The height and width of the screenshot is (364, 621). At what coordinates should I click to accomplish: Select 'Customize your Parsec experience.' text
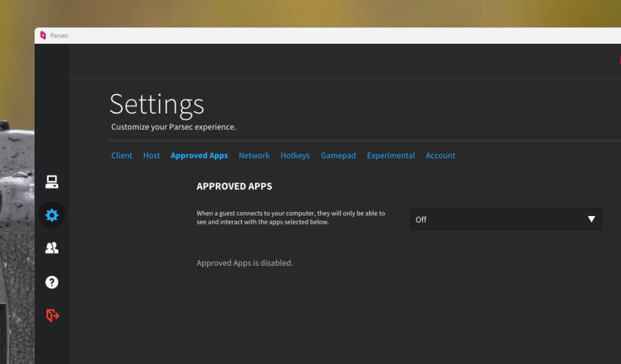click(x=174, y=127)
